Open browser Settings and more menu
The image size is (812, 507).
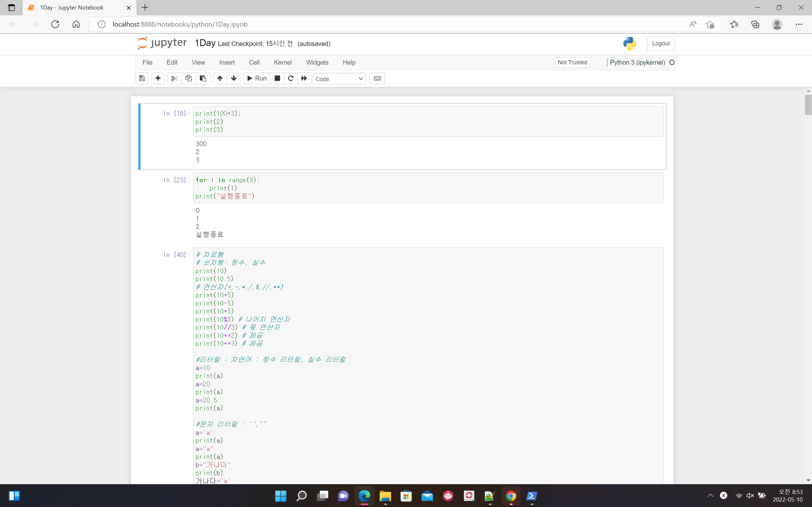[799, 24]
